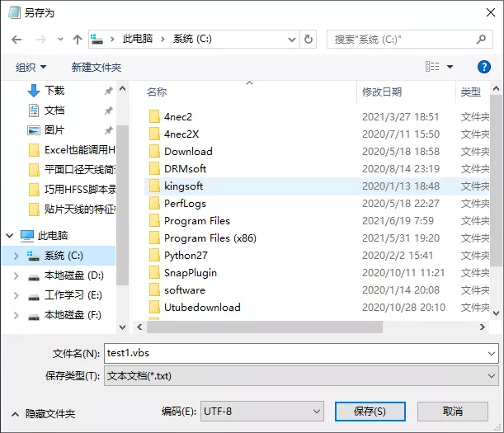Click the pin icon next to 图片
Screen dimensions: 504x433
[x=109, y=130]
